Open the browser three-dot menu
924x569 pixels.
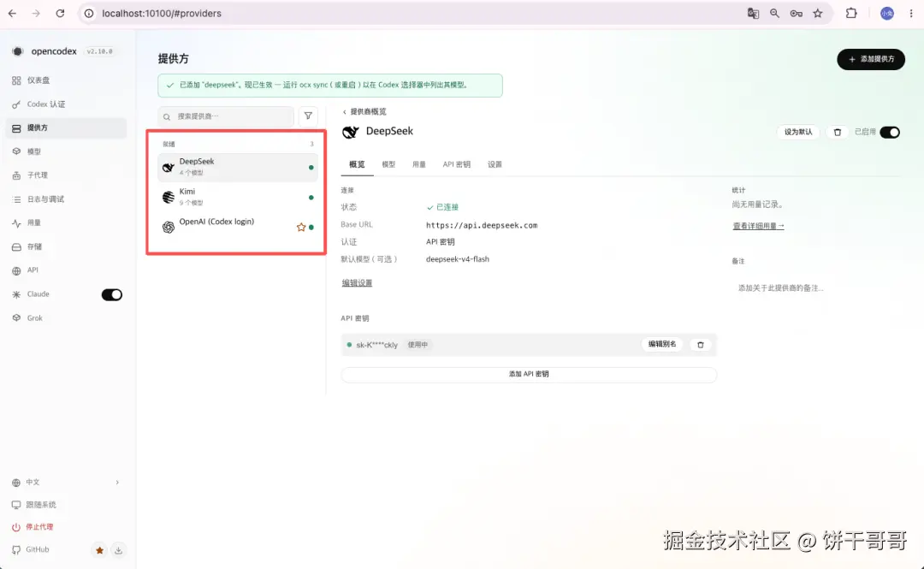coord(911,13)
